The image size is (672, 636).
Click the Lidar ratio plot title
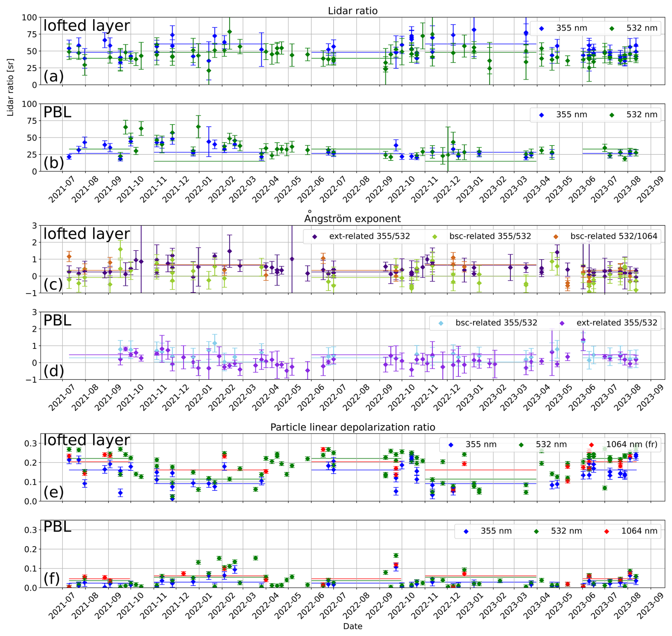[x=352, y=11]
